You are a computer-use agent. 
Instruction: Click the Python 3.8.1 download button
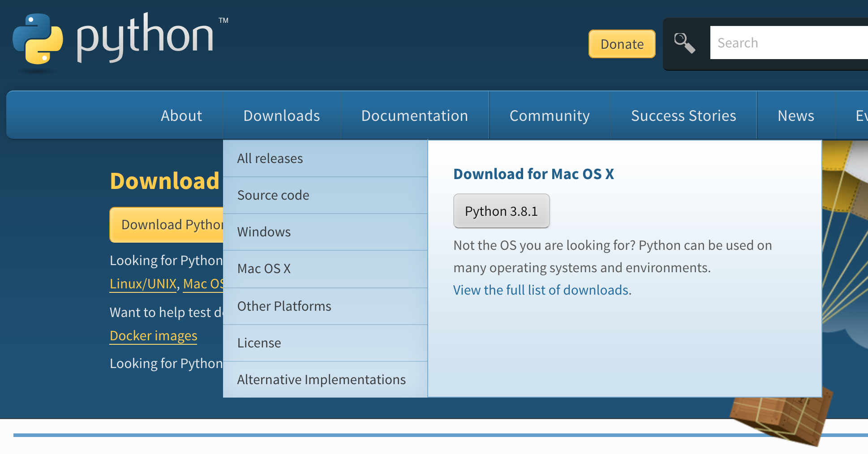(501, 211)
